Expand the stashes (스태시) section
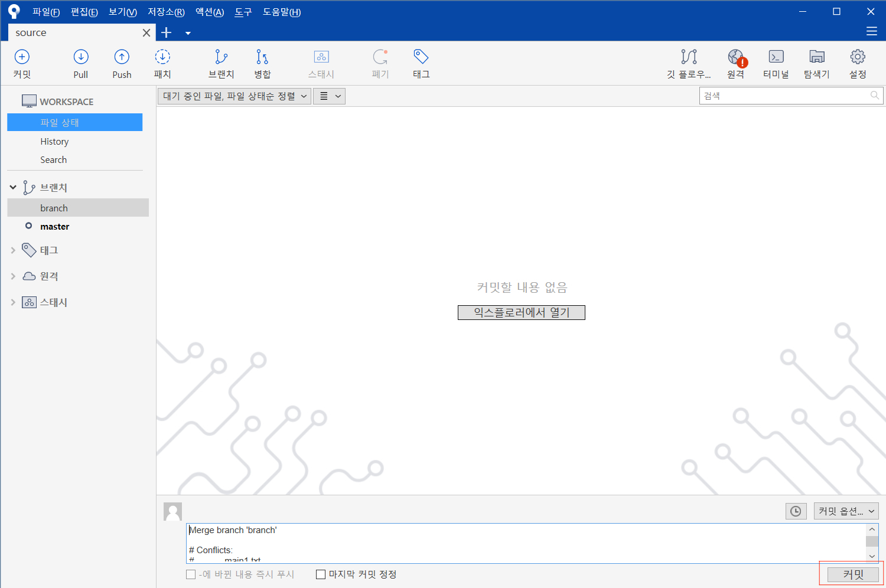The image size is (886, 588). coord(13,302)
